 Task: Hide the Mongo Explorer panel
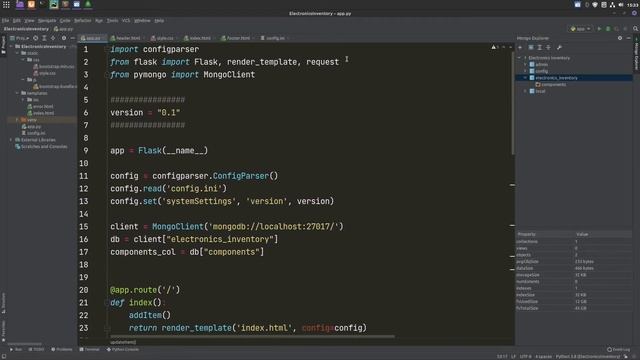[x=629, y=38]
